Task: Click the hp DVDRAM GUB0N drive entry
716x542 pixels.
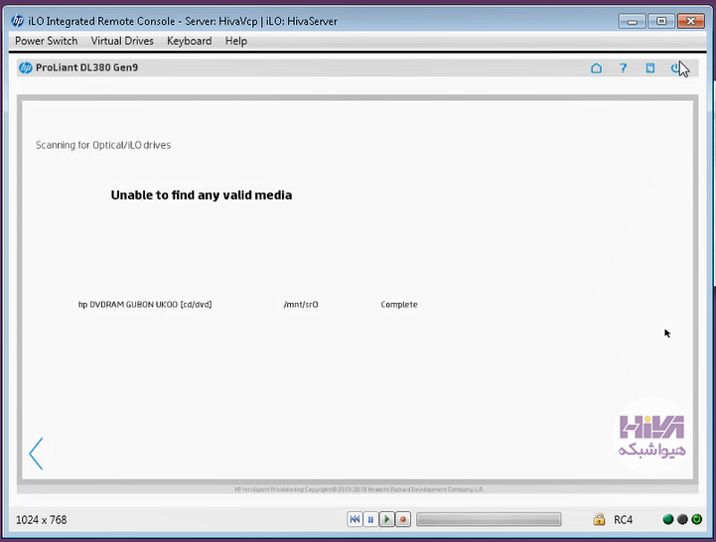Action: click(x=145, y=305)
